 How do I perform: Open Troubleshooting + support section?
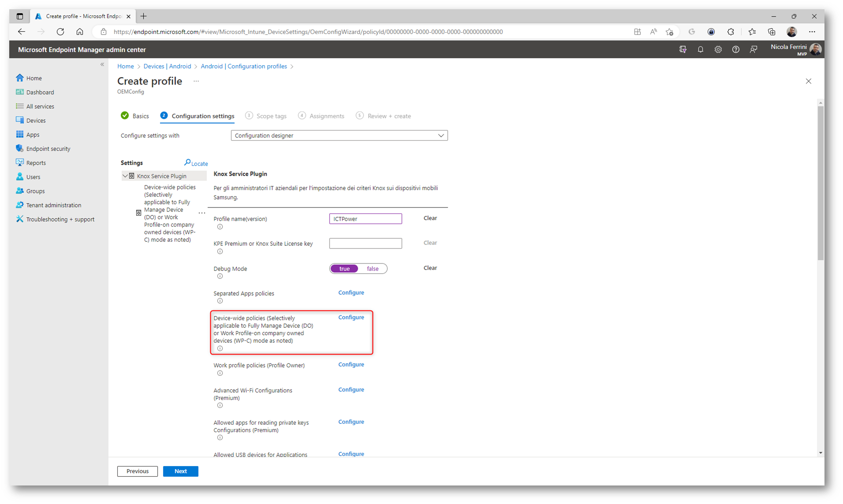click(x=60, y=219)
